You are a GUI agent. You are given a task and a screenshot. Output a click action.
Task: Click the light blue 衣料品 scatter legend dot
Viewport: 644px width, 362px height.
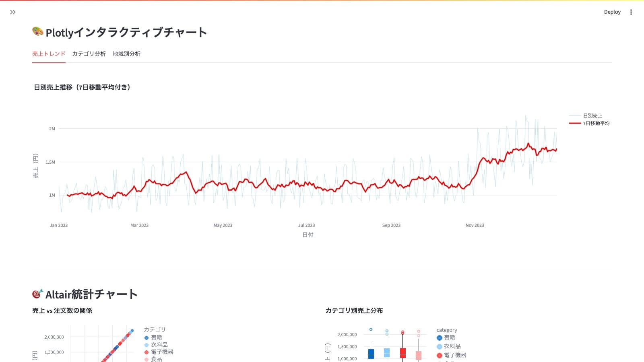tap(147, 345)
